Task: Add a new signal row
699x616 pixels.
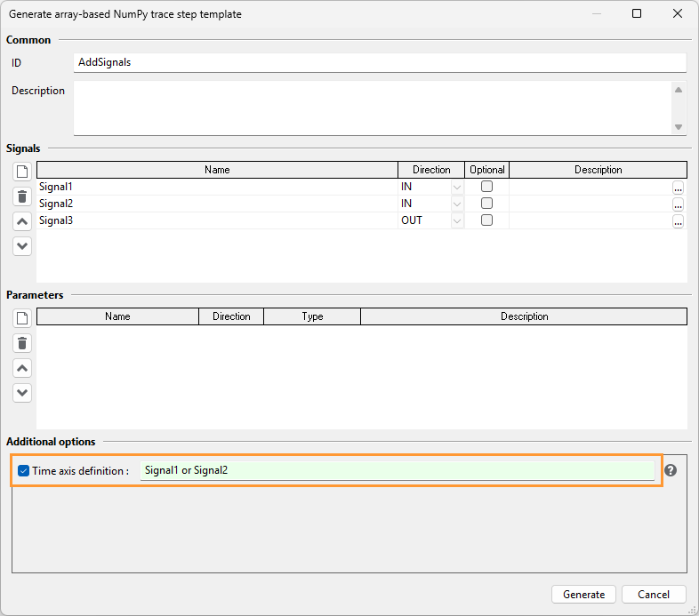Action: tap(22, 172)
